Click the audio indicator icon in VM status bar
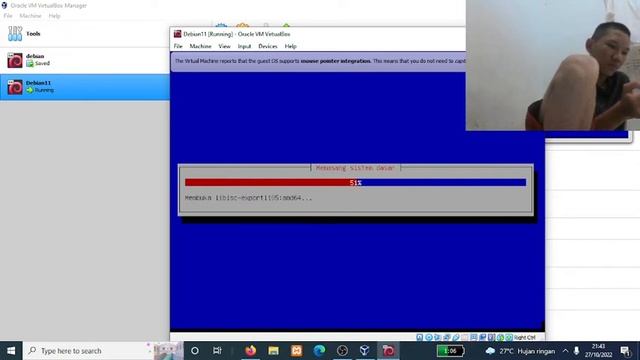The width and height of the screenshot is (640, 360). (x=438, y=337)
